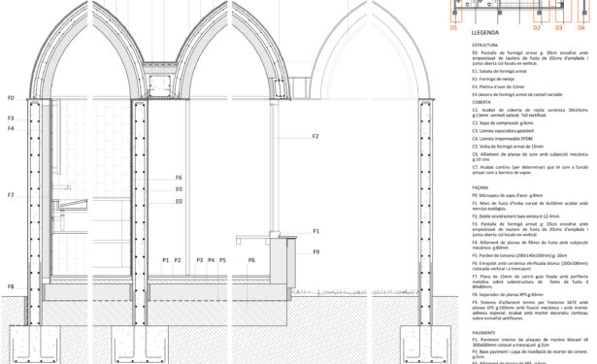Click the F2 glazing annotation label

315,136
